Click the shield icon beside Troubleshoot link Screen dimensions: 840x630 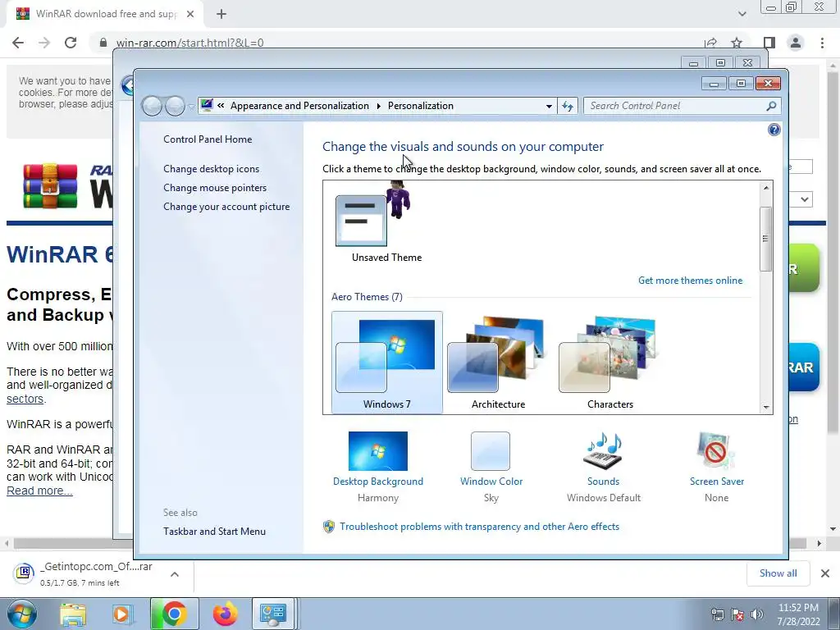click(329, 527)
